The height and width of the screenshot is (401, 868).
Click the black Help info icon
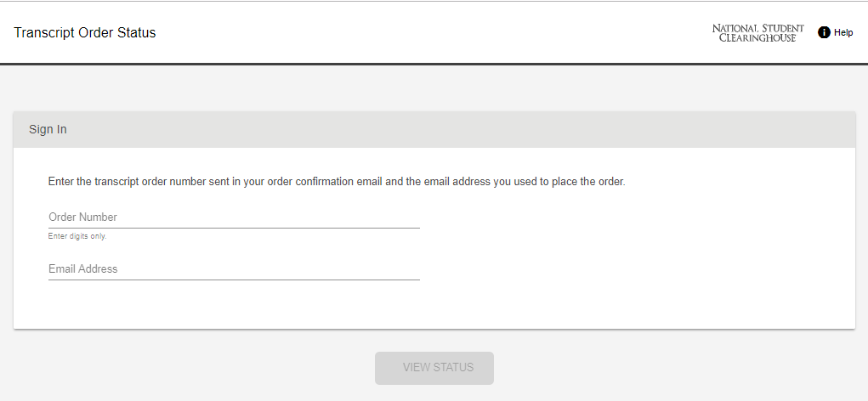(823, 32)
